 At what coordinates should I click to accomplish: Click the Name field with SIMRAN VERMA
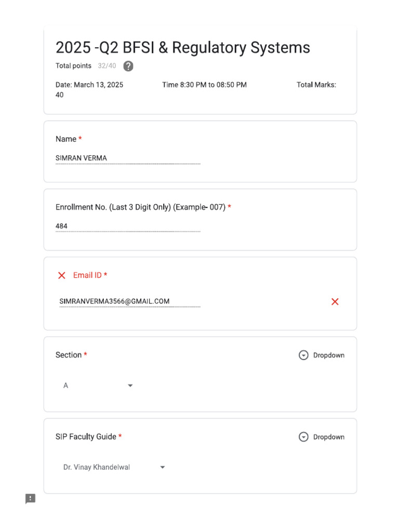pos(127,158)
